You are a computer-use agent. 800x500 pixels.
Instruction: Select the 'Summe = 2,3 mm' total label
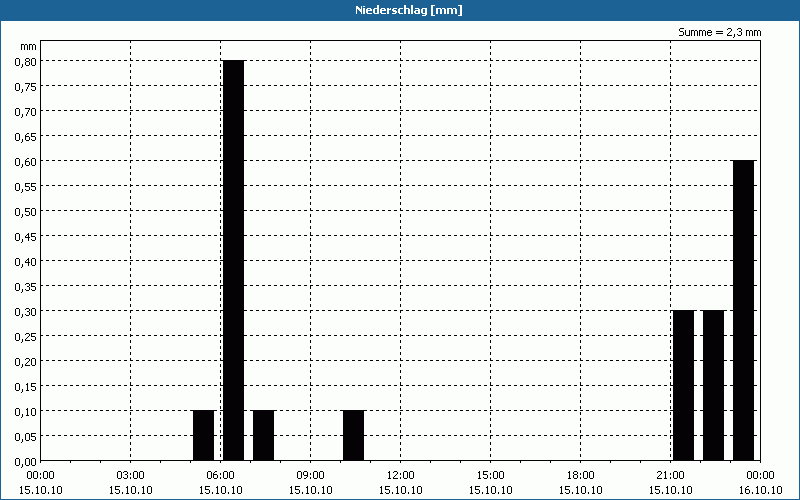[719, 32]
